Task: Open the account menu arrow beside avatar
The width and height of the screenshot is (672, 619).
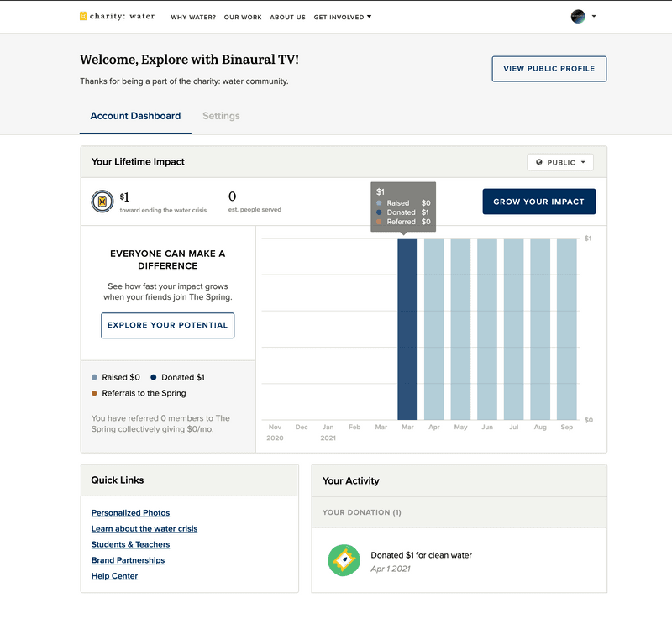Action: (x=594, y=16)
